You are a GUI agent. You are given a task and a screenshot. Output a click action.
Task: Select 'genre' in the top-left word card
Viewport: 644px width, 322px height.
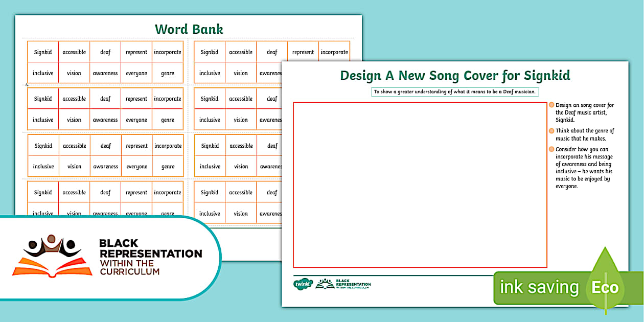[168, 73]
